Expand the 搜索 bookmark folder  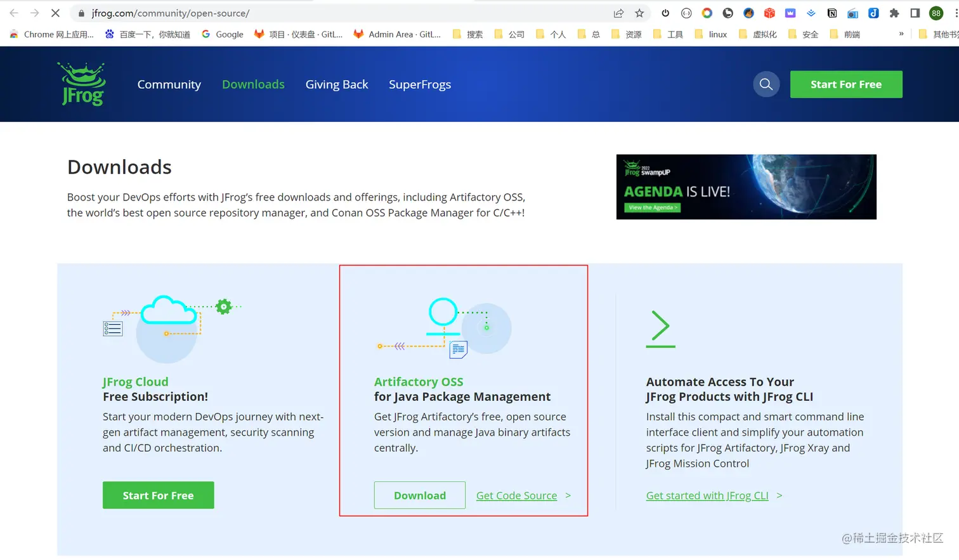(468, 34)
